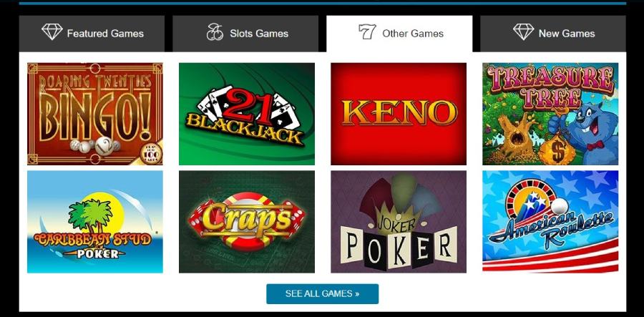Open the Featured Games tab
The width and height of the screenshot is (644, 317).
pos(92,34)
